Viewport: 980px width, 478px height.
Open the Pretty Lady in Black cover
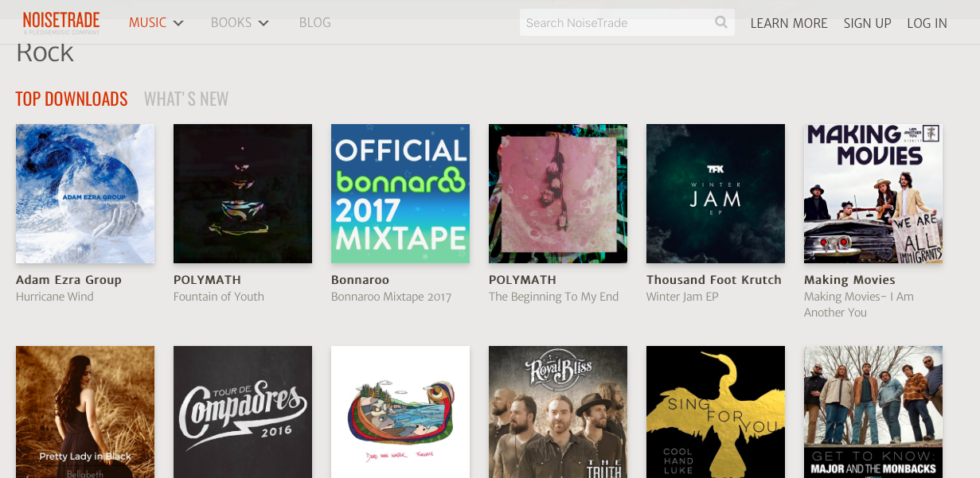(x=85, y=412)
